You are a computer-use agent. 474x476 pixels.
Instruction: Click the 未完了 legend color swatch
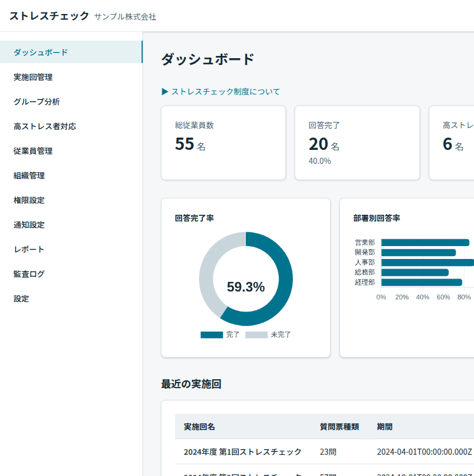point(256,335)
